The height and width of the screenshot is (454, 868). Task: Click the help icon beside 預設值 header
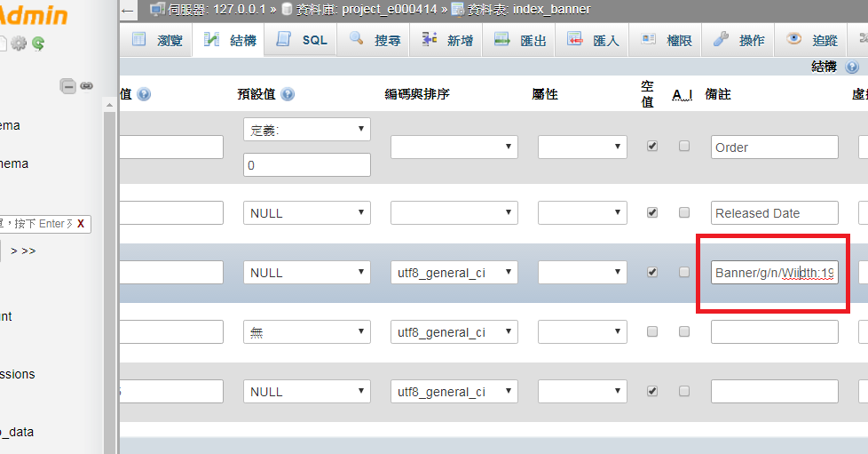click(288, 94)
